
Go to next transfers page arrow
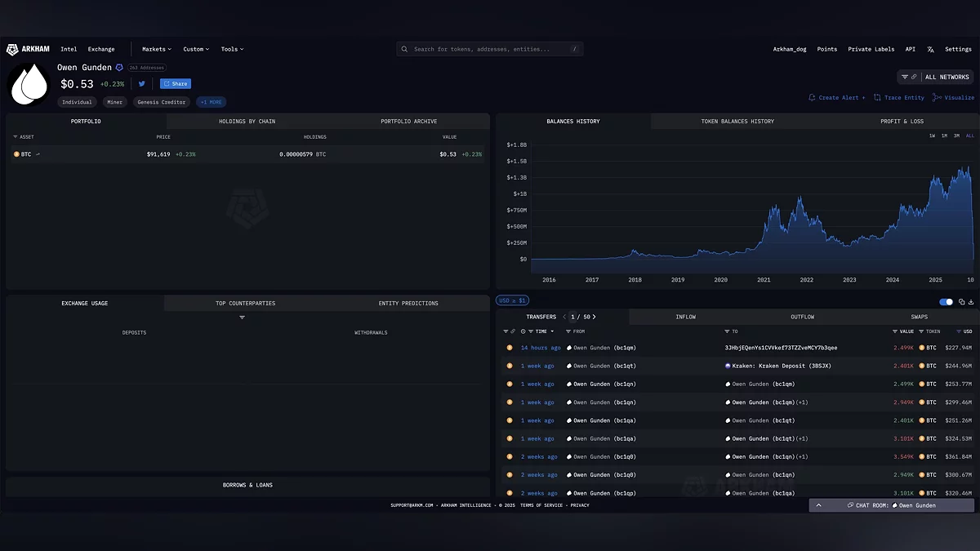(595, 317)
